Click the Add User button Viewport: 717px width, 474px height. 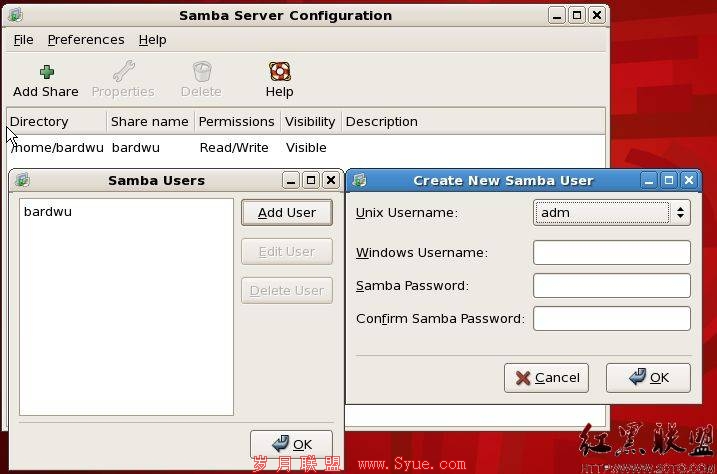287,213
